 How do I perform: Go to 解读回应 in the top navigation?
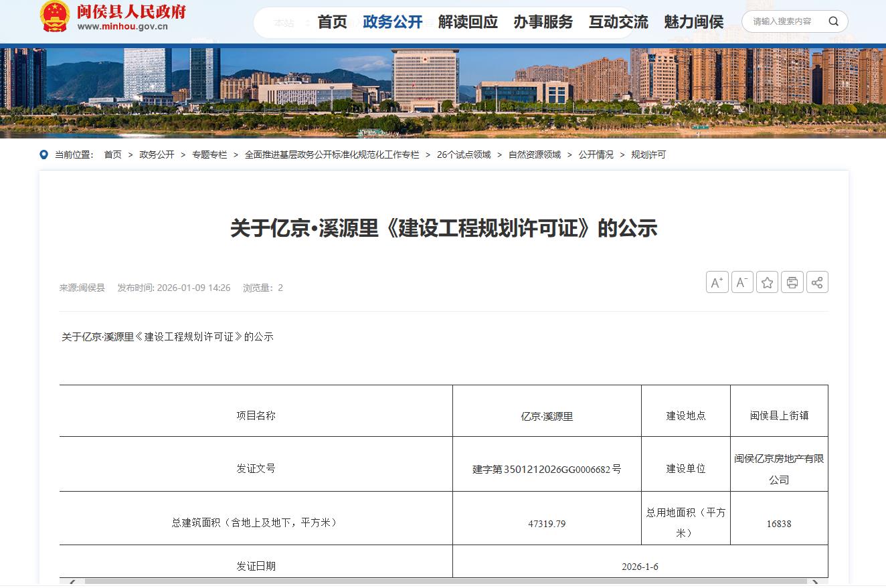point(468,22)
